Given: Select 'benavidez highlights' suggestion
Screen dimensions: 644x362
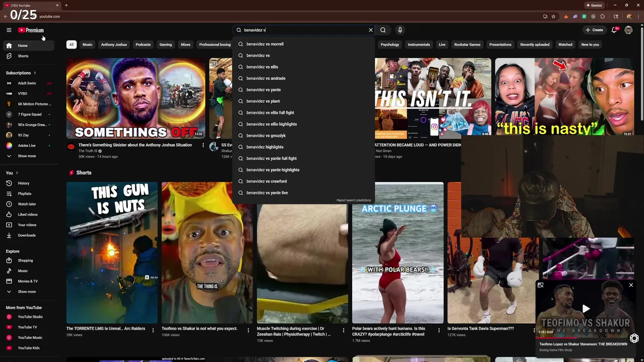Looking at the screenshot, I should 303,147.
